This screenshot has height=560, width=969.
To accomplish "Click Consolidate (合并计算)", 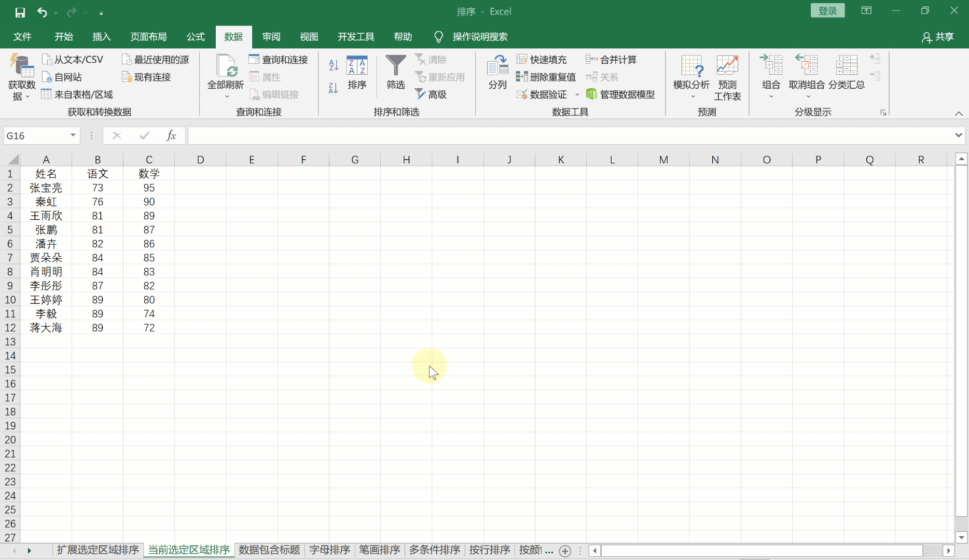I will [x=611, y=60].
